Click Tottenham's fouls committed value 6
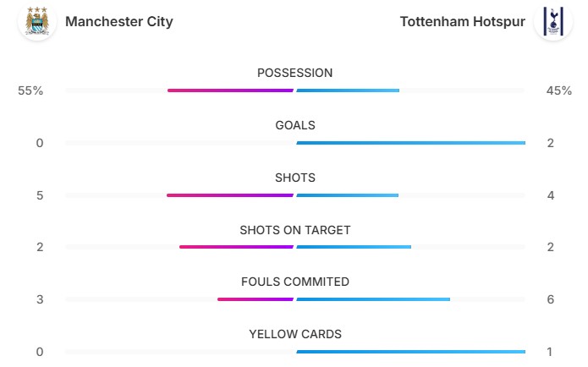 click(x=551, y=299)
